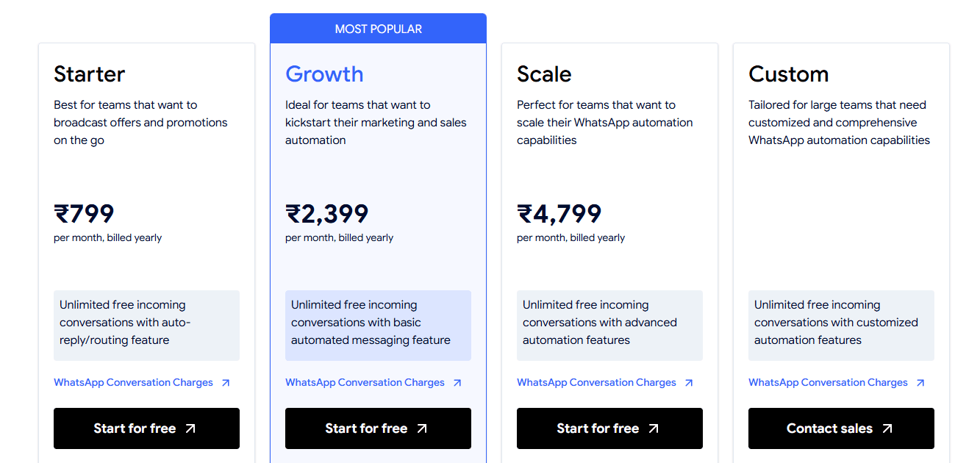Click arrow icon on Growth Start for free
This screenshot has height=463, width=980.
pos(422,428)
